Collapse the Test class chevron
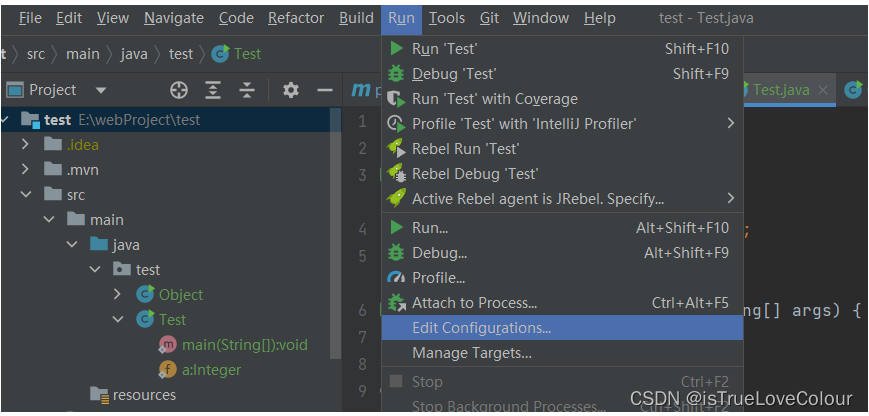869x416 pixels. coord(118,320)
